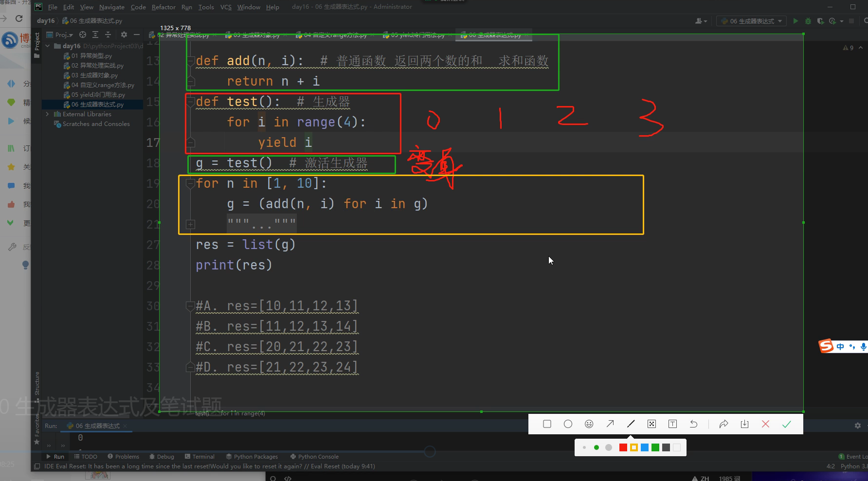The image size is (868, 481).
Task: Toggle the Sogou input method language
Action: (840, 346)
